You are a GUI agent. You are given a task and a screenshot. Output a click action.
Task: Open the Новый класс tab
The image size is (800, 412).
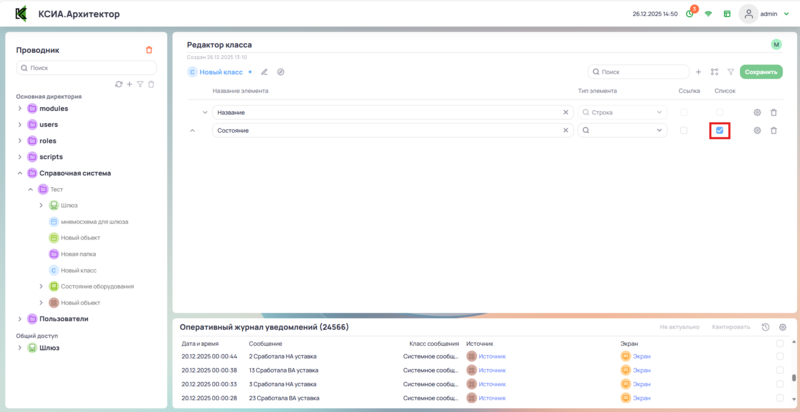point(220,72)
